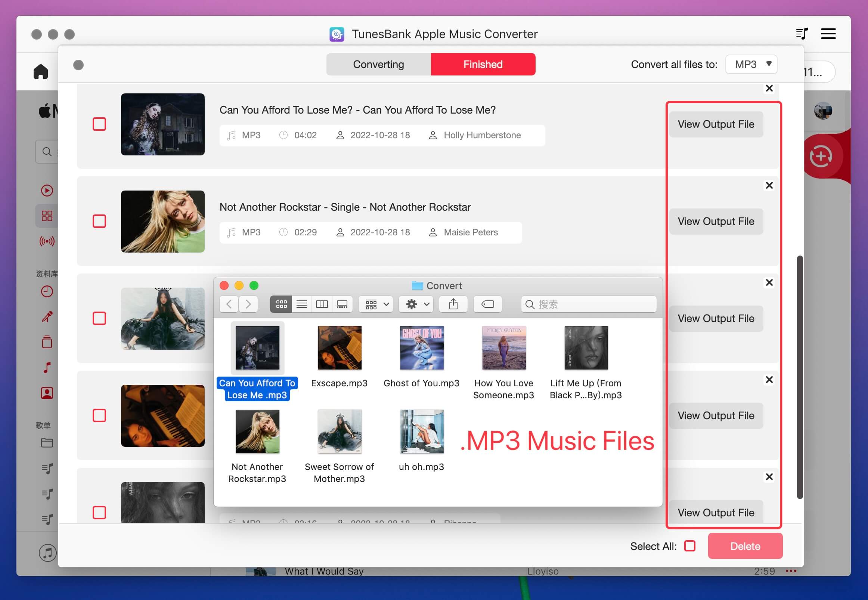The height and width of the screenshot is (600, 868).
Task: Select Sweet Sorrow of Mother.mp3 file
Action: coord(339,446)
